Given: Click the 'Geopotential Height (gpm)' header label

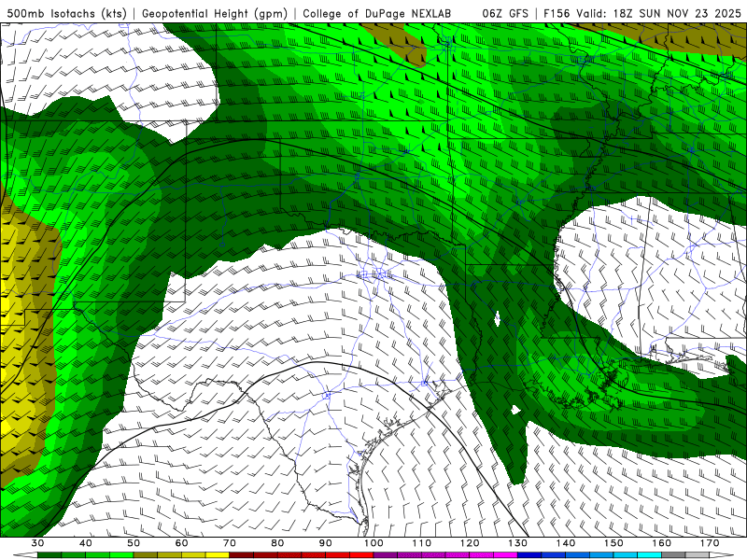Looking at the screenshot, I should pos(215,13).
